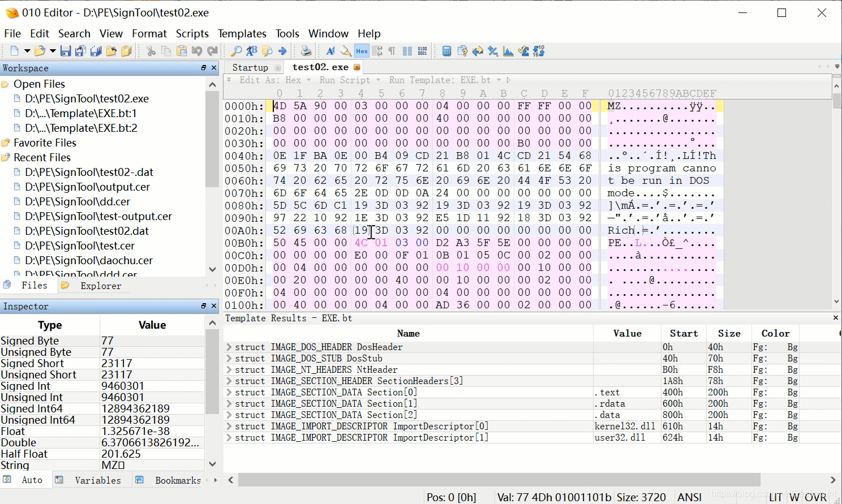Click the Undo arrow icon
Screen dimensions: 842x504
197,51
